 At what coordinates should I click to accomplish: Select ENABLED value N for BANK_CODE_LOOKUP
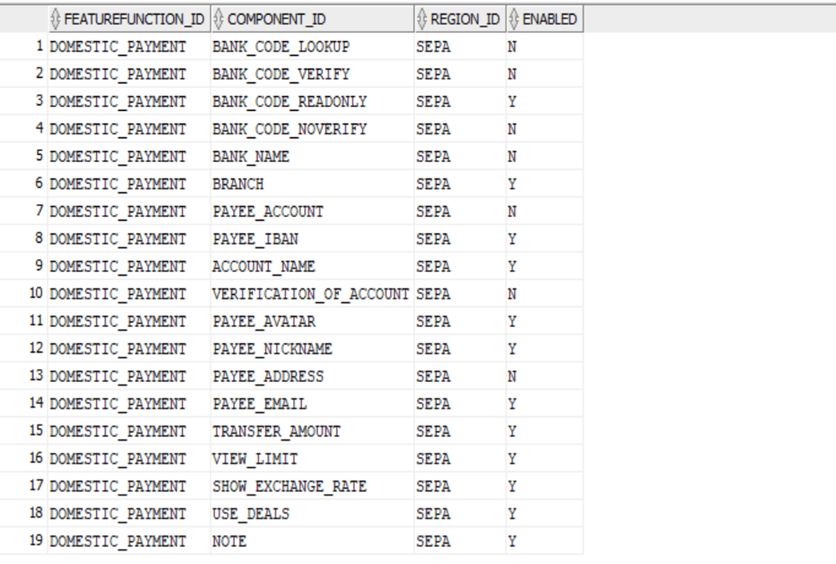(x=545, y=47)
